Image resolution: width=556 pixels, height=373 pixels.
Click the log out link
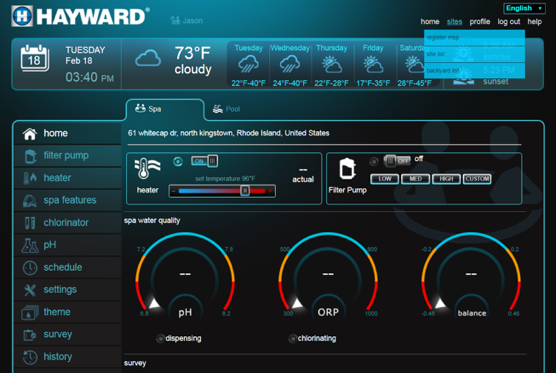(509, 22)
